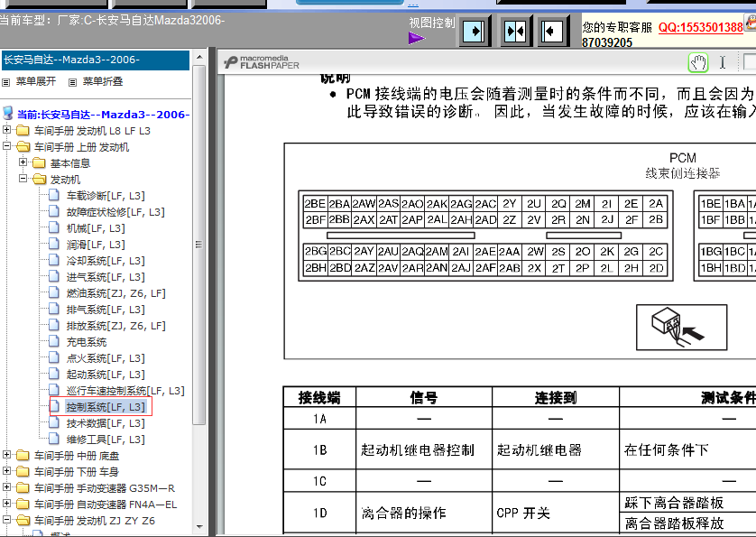The image size is (756, 537).
Task: Click phone number 87039205
Action: (607, 42)
